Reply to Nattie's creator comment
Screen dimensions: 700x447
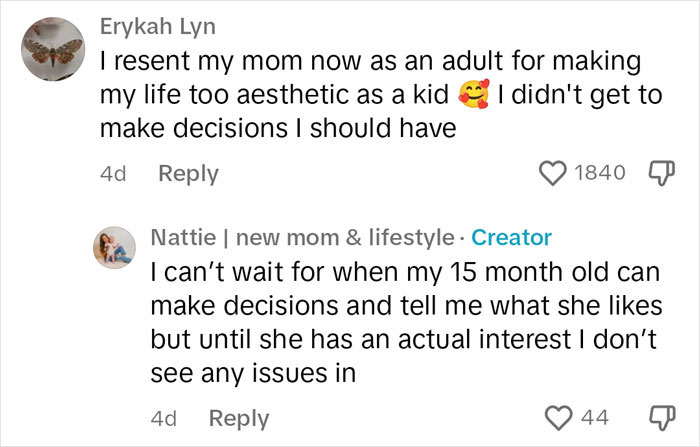(x=239, y=418)
